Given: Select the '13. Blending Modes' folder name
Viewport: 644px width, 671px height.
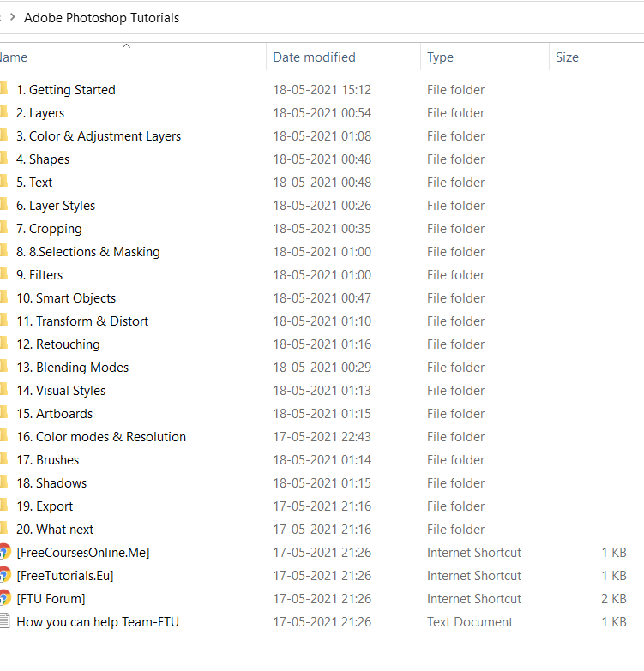Looking at the screenshot, I should 72,367.
